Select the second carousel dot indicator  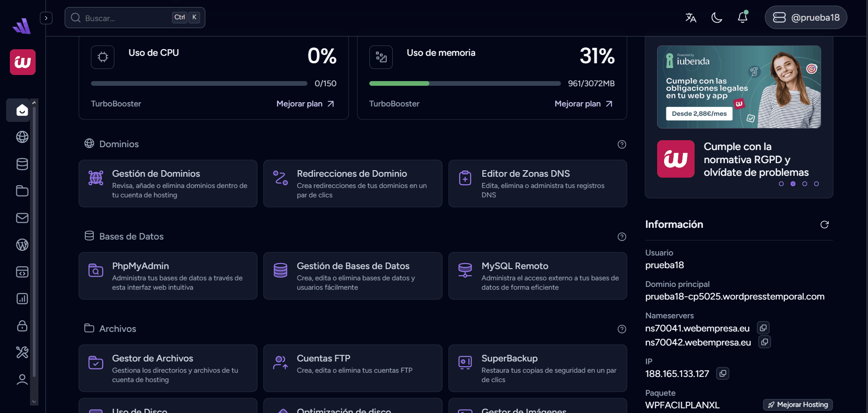(793, 184)
